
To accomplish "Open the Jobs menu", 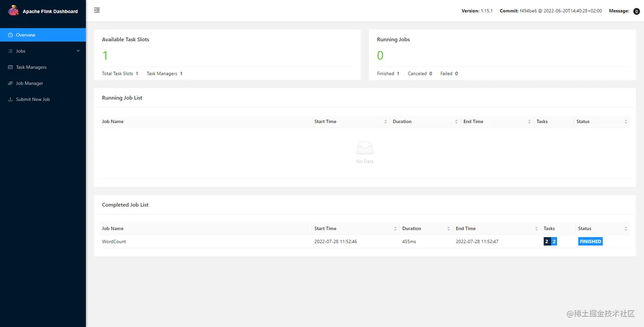I will point(43,51).
